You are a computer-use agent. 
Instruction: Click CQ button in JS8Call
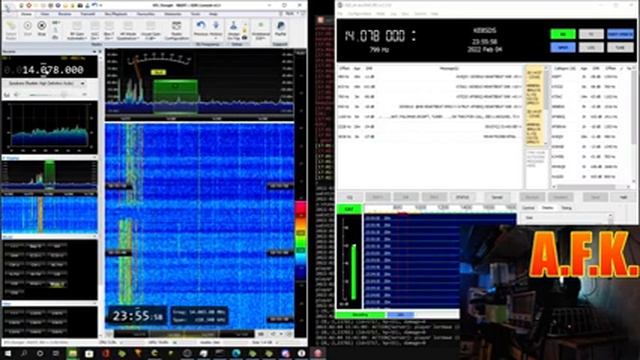click(x=350, y=197)
